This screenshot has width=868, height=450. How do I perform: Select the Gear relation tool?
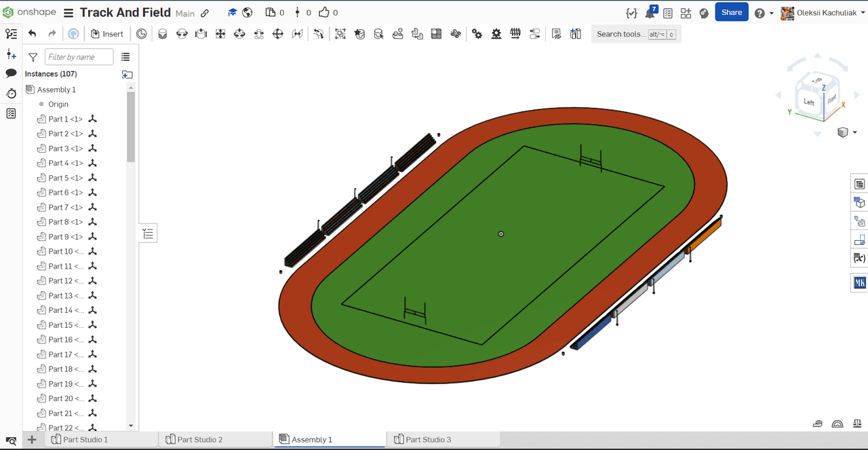477,34
